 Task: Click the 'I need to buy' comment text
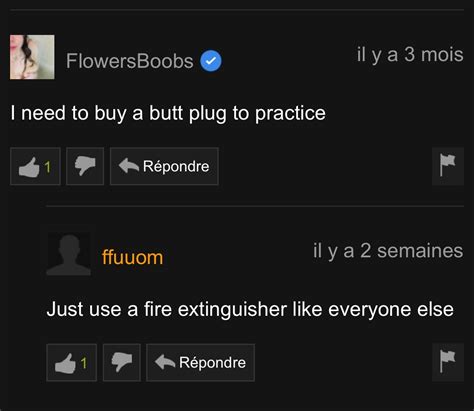(x=168, y=113)
